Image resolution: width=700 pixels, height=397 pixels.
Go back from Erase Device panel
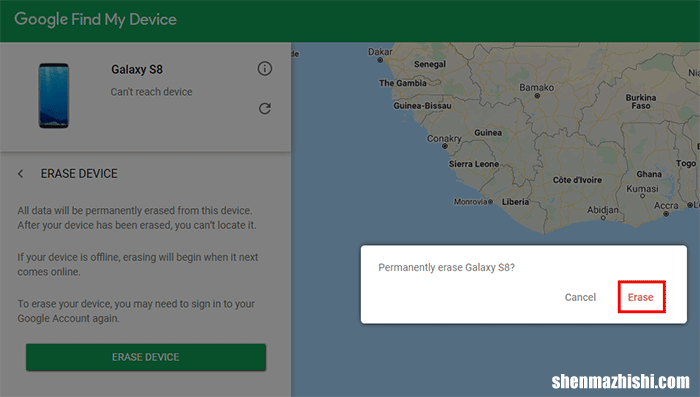point(21,174)
